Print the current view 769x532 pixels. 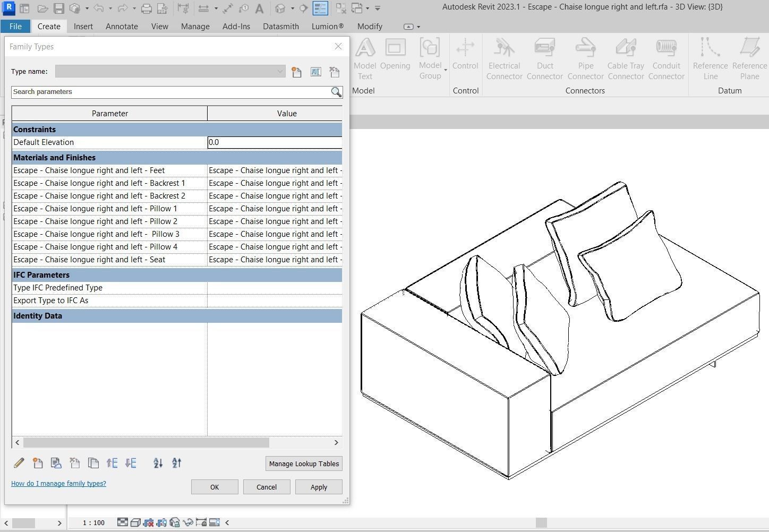click(x=146, y=8)
